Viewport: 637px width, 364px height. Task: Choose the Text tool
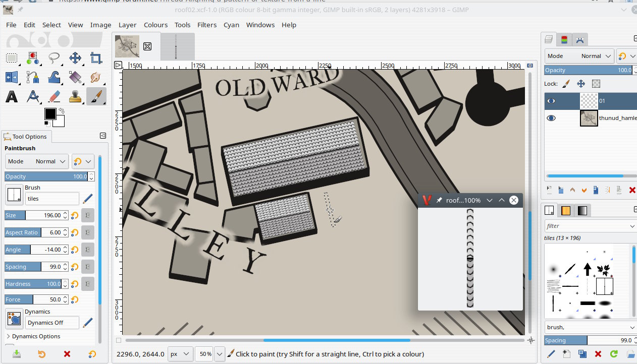[12, 96]
